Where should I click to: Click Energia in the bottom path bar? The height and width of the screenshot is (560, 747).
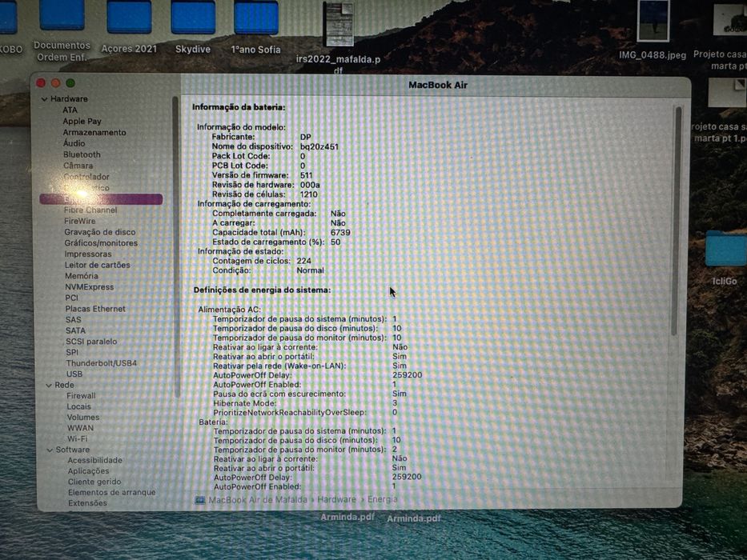coord(382,499)
